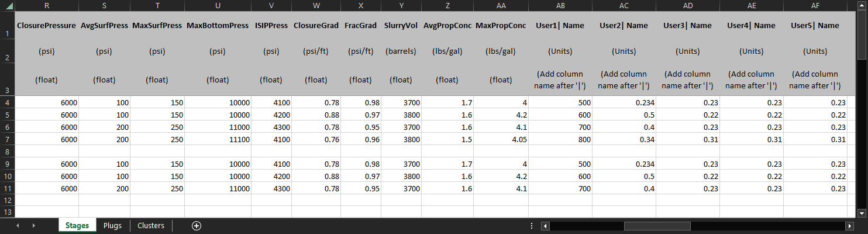Select User3 value 0.31 in row 7
Screen dimensions: 868x234
688,139
